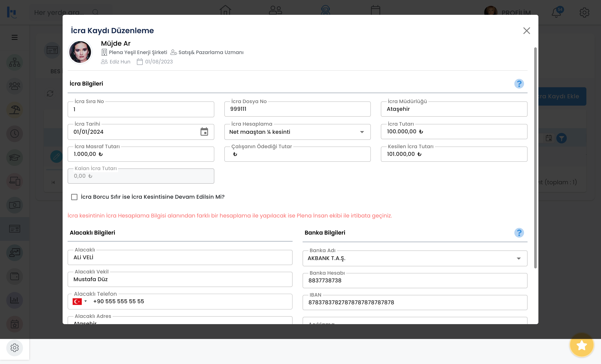Click Müjde Ar's profile photo
601x364 pixels.
click(x=80, y=52)
